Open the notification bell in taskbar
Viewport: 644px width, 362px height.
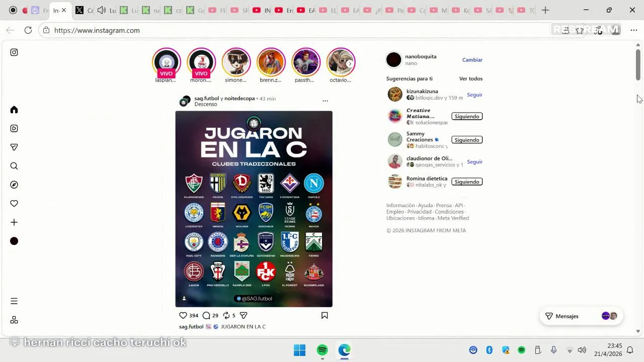point(629,350)
